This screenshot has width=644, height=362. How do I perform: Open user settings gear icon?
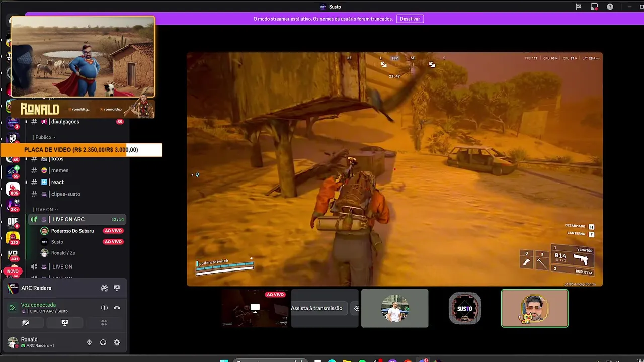(117, 342)
